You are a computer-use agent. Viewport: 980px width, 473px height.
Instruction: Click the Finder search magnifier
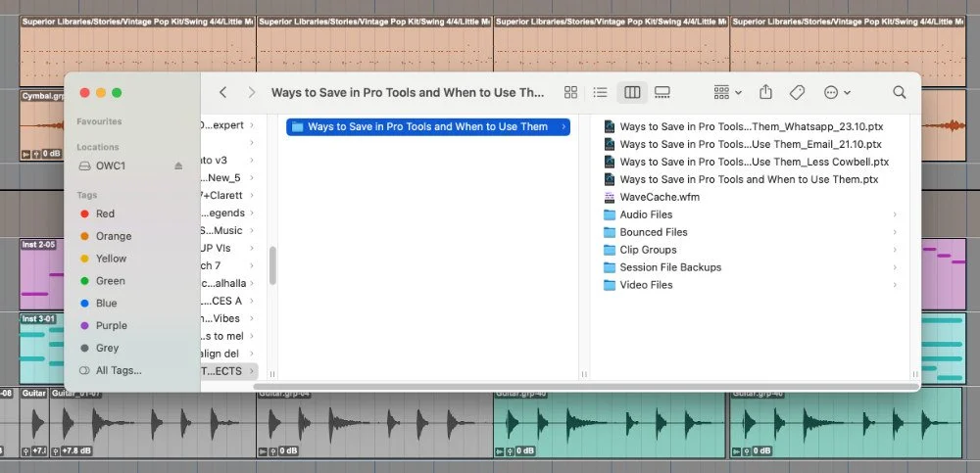coord(900,92)
